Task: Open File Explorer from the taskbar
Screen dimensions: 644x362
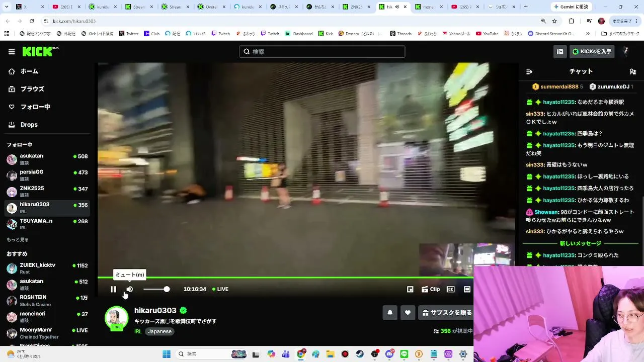Action: pyautogui.click(x=330, y=354)
